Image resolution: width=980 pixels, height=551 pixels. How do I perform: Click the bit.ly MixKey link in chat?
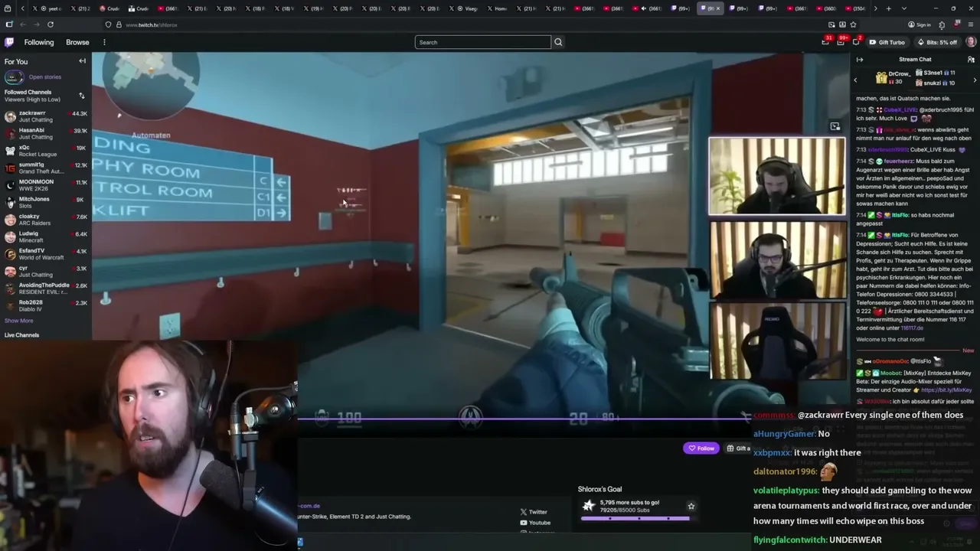[946, 390]
